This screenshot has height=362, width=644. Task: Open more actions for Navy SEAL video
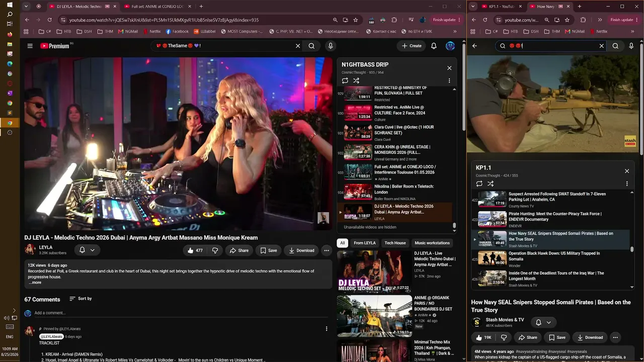615,337
